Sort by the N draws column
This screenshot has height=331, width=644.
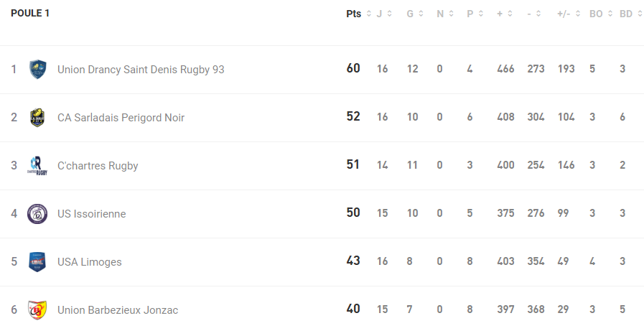(x=450, y=14)
